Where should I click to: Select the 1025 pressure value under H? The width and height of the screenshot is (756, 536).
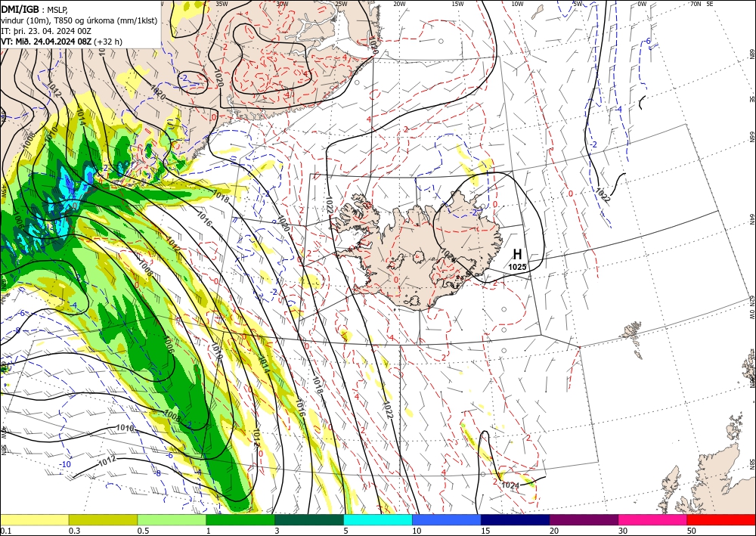point(517,266)
